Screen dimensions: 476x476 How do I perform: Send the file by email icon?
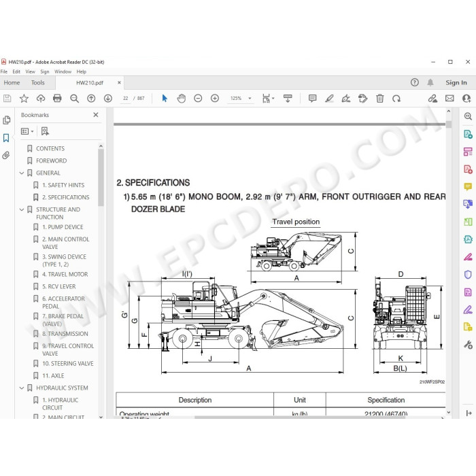pos(449,99)
